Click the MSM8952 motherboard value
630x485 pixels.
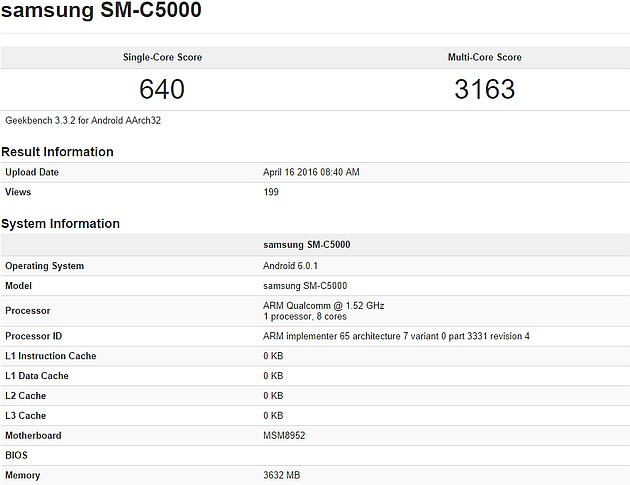click(284, 435)
